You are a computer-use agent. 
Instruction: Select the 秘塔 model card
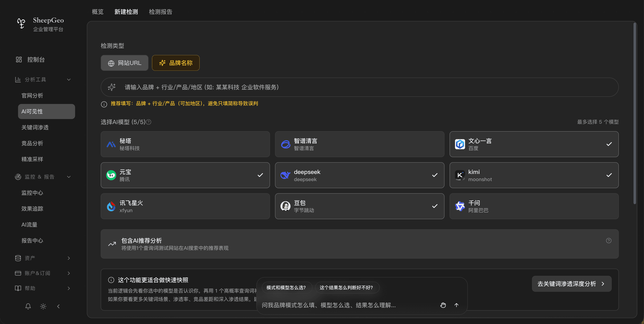coord(185,144)
